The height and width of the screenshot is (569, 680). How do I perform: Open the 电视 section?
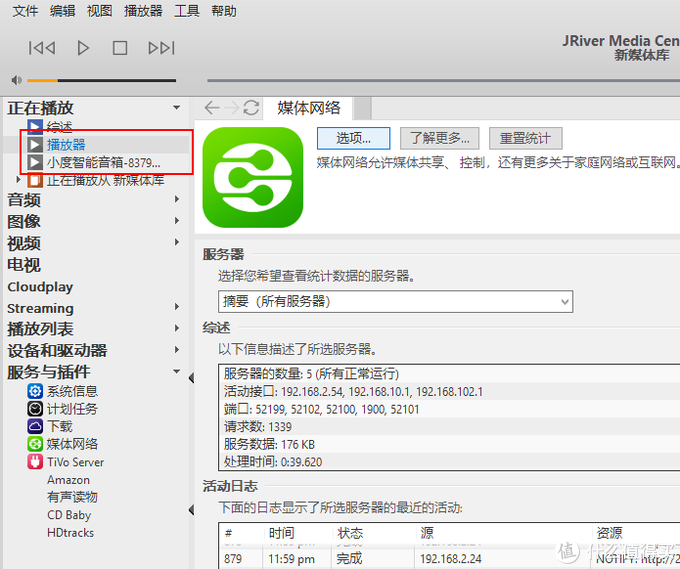click(24, 265)
